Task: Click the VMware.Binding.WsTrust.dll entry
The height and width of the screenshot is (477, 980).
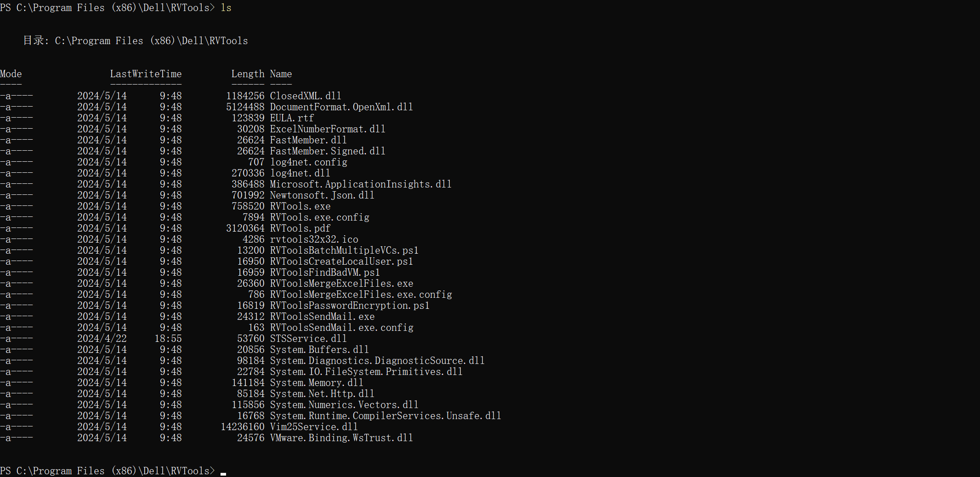Action: pos(341,438)
